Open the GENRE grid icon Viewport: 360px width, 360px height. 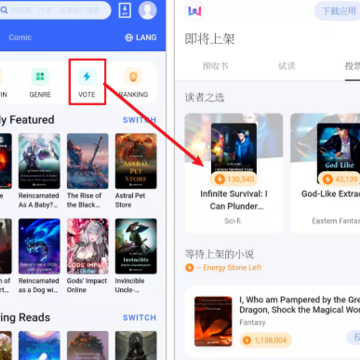pos(40,76)
